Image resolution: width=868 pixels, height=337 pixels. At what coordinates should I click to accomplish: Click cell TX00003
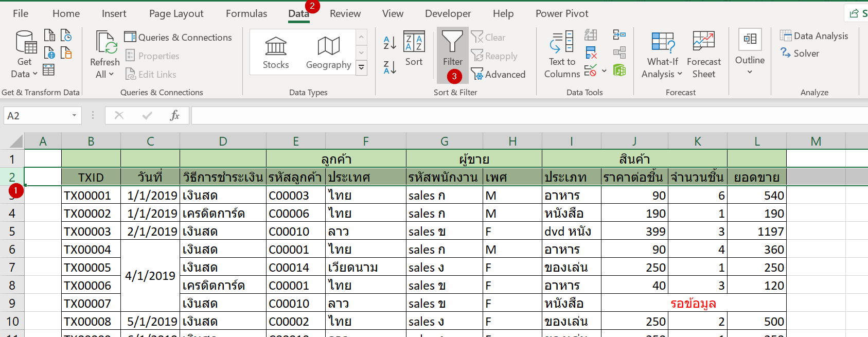(x=91, y=231)
